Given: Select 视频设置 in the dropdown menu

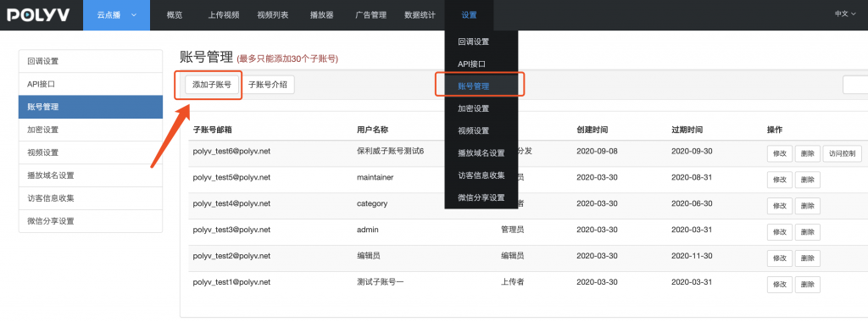Looking at the screenshot, I should tap(481, 130).
